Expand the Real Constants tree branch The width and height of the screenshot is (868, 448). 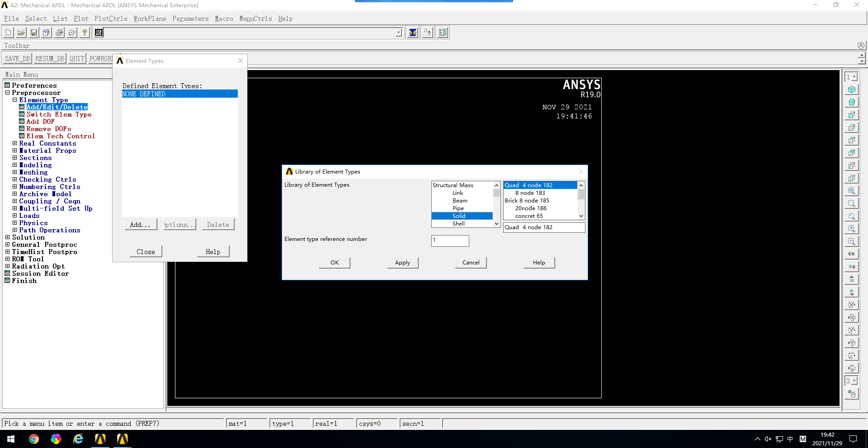click(x=14, y=143)
